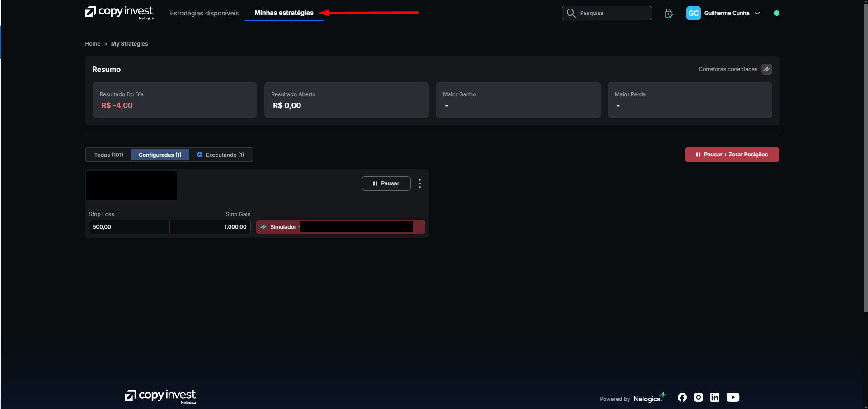The width and height of the screenshot is (868, 409).
Task: Click the green online status indicator
Action: pos(776,13)
